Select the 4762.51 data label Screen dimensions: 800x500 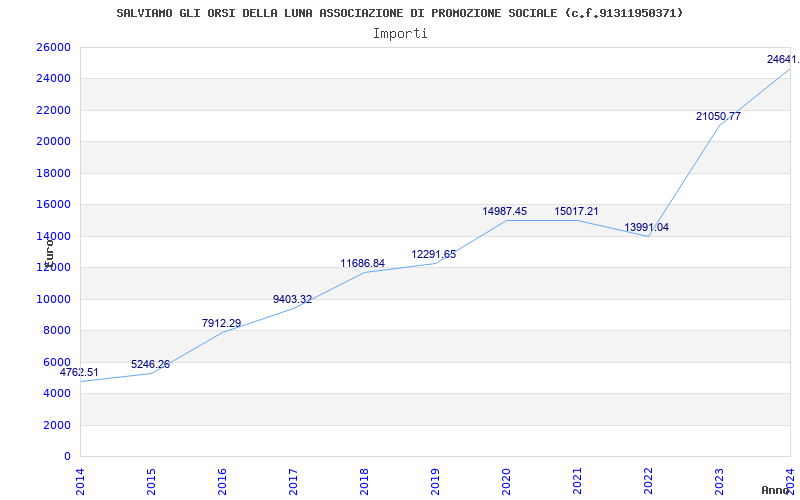click(79, 372)
